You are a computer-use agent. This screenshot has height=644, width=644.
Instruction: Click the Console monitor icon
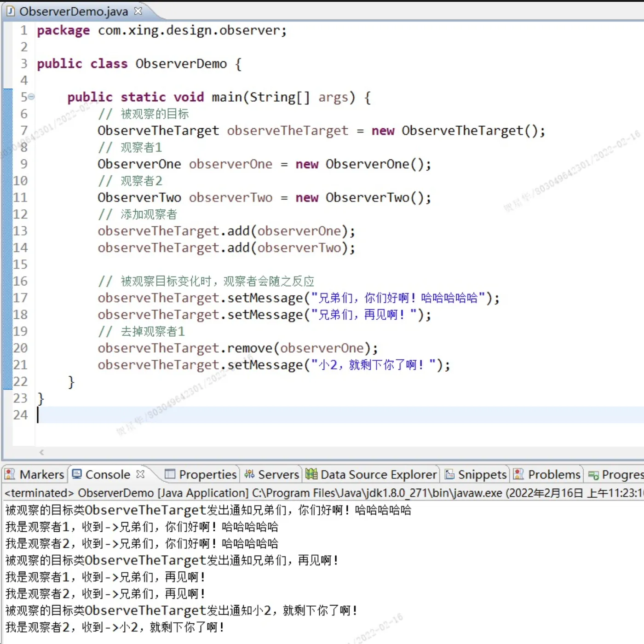click(x=77, y=474)
